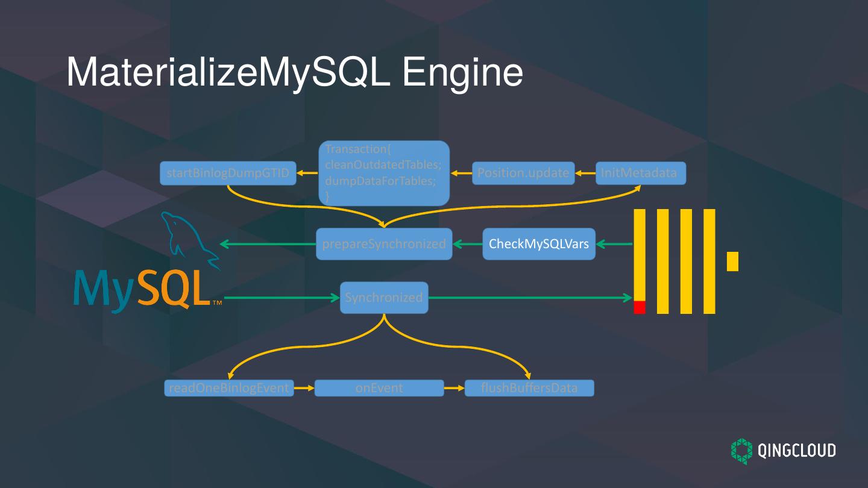
Task: Click the QINGCLOUD text label
Action: 797,451
